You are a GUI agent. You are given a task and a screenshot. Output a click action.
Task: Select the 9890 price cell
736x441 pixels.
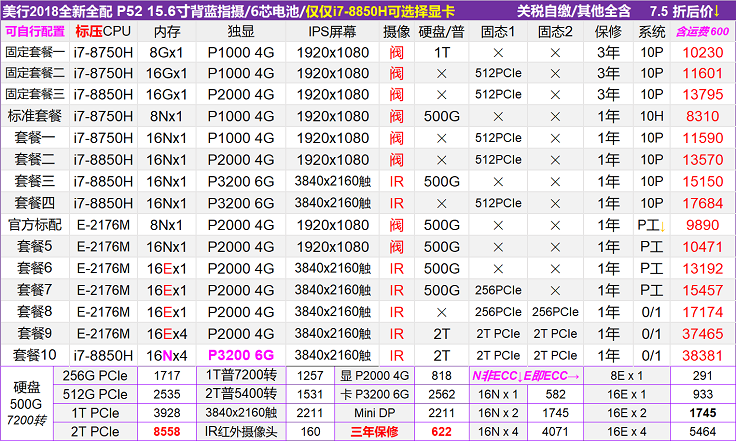[x=703, y=225]
